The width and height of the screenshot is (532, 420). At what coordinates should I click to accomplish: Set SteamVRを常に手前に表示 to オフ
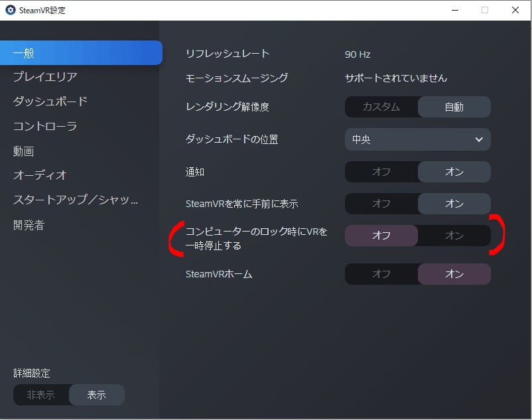[381, 204]
